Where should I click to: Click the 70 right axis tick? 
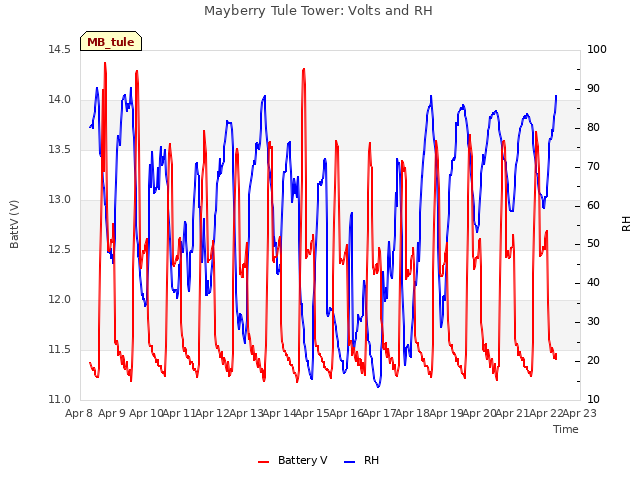pyautogui.click(x=593, y=167)
